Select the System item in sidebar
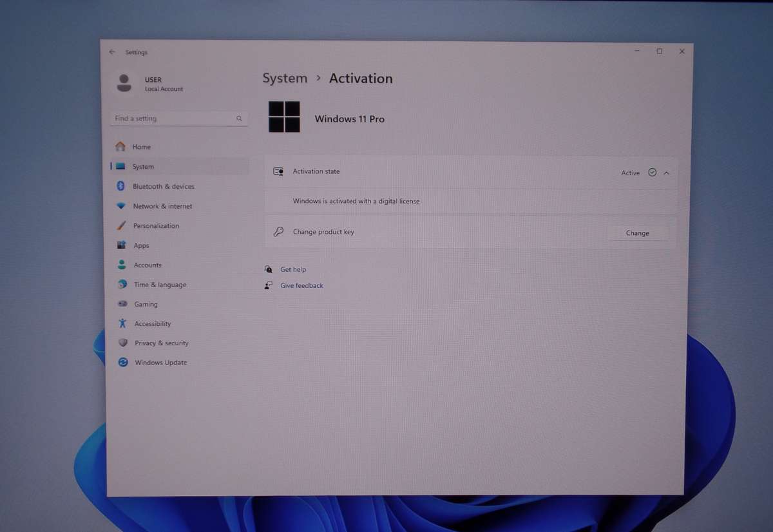 [143, 167]
